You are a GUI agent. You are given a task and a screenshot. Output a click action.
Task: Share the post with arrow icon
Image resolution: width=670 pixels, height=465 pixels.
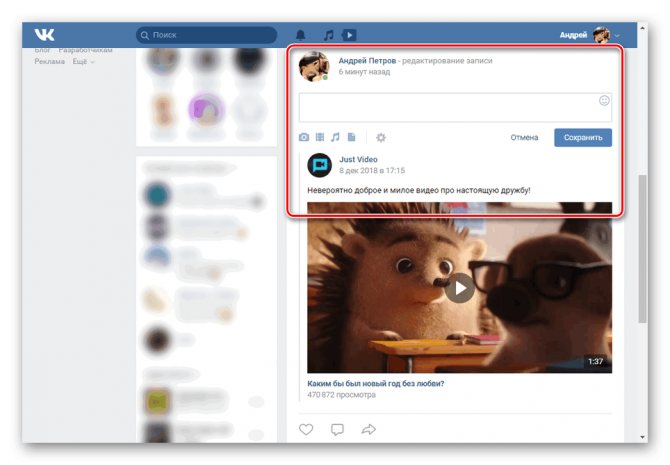(368, 429)
